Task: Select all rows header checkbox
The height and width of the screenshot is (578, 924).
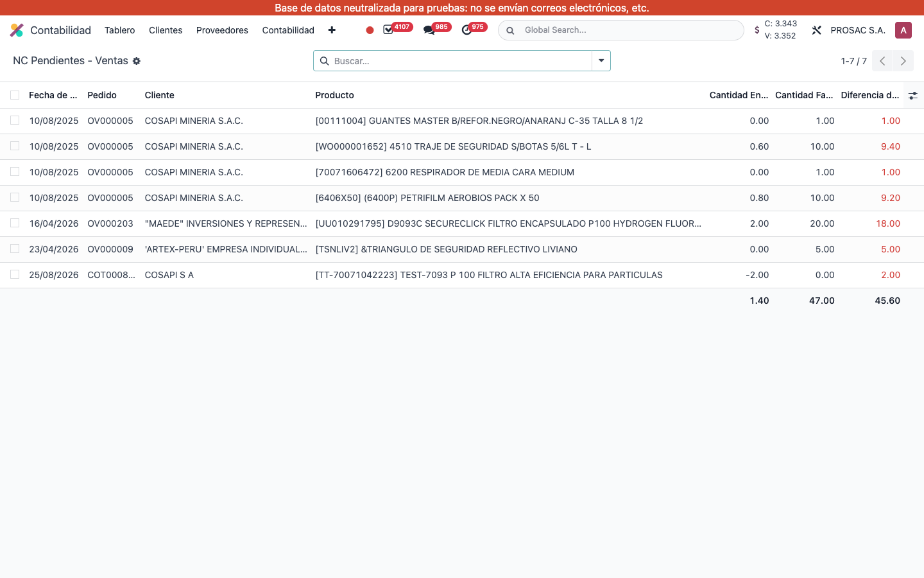Action: (15, 95)
